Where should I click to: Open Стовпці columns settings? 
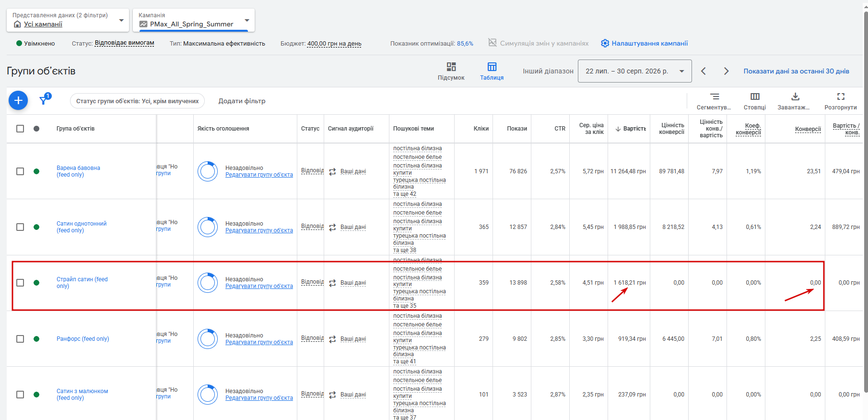tap(755, 101)
